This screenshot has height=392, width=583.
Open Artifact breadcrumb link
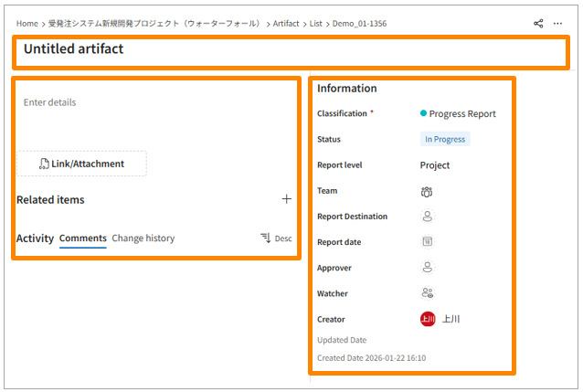point(285,23)
